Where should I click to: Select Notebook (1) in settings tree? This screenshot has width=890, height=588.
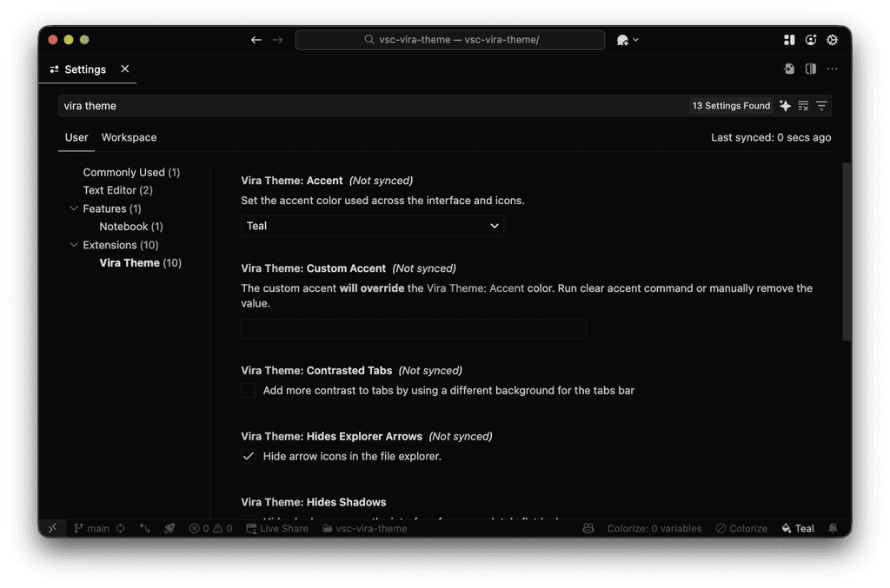point(131,226)
